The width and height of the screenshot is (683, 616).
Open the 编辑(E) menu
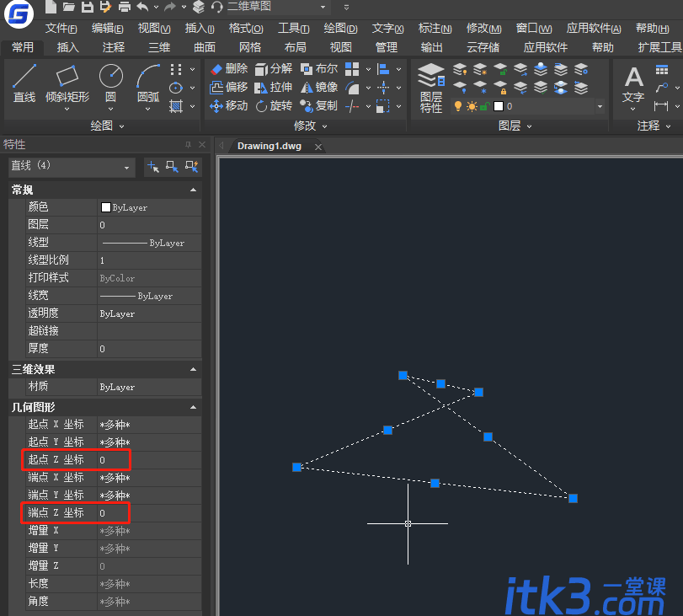[x=108, y=29]
